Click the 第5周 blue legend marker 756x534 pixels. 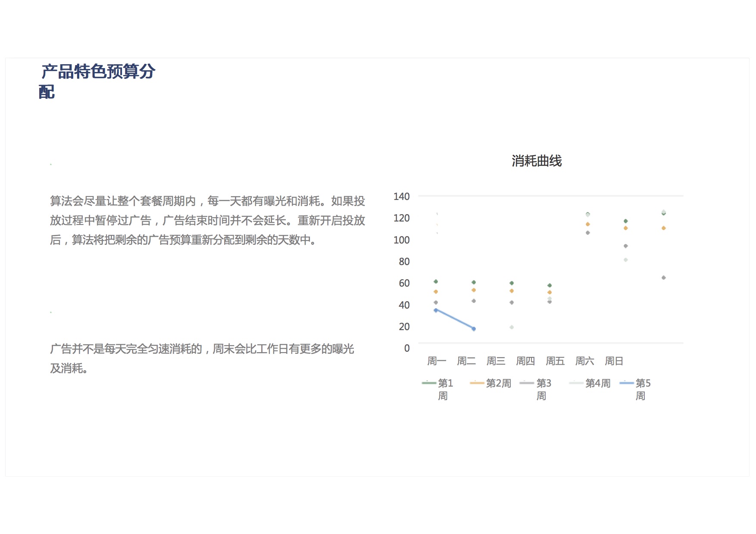[x=626, y=383]
